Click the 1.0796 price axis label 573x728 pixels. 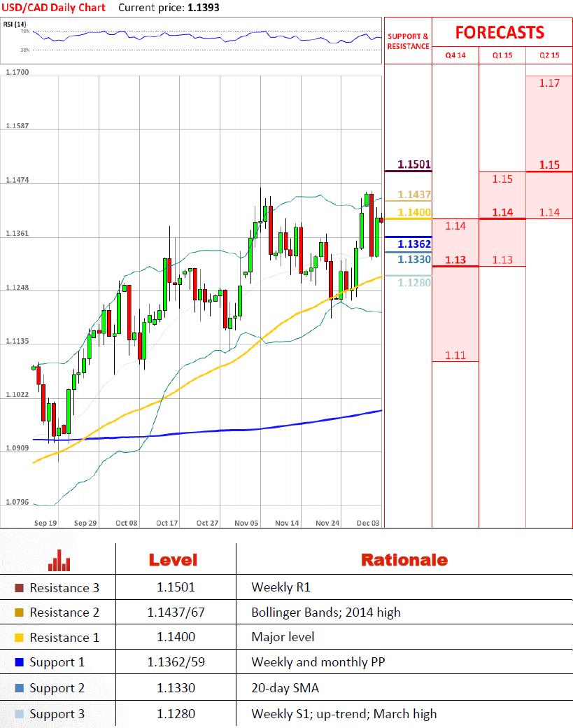(17, 501)
